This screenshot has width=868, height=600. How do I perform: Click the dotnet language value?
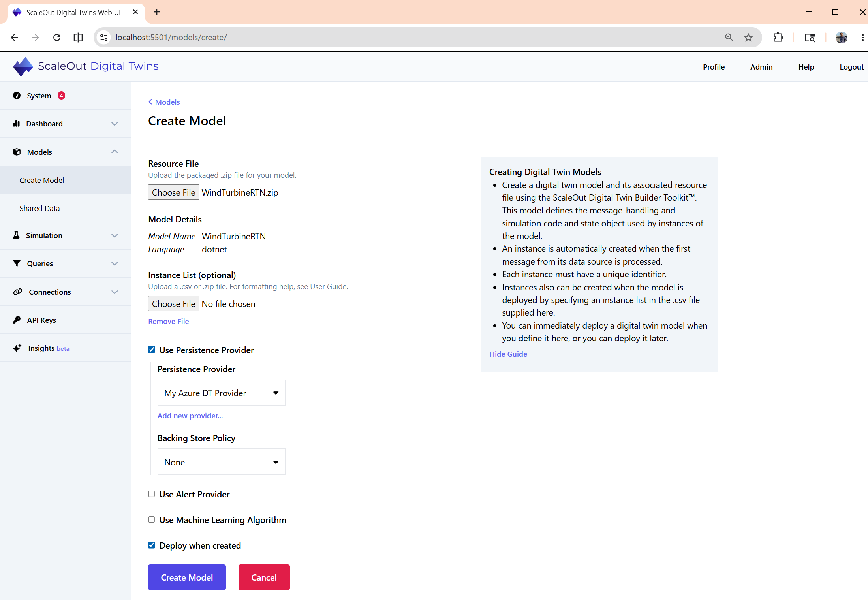point(214,249)
